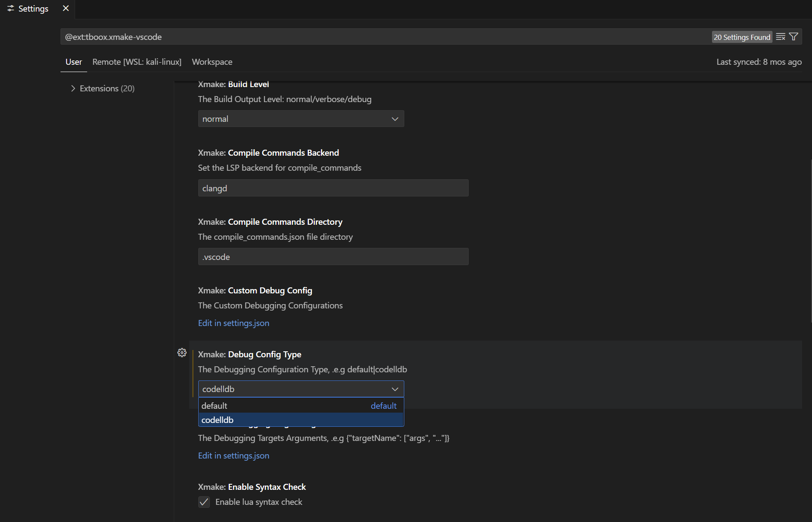Click the Last synced: 8 mos ago text

759,62
